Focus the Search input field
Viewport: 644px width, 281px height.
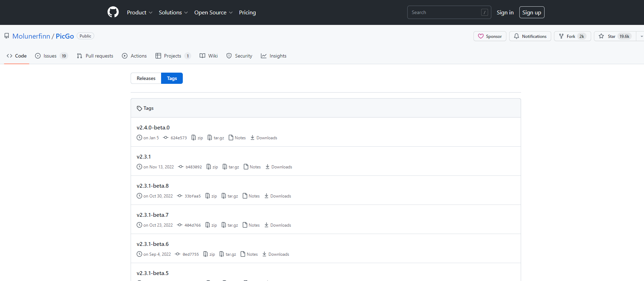(449, 12)
